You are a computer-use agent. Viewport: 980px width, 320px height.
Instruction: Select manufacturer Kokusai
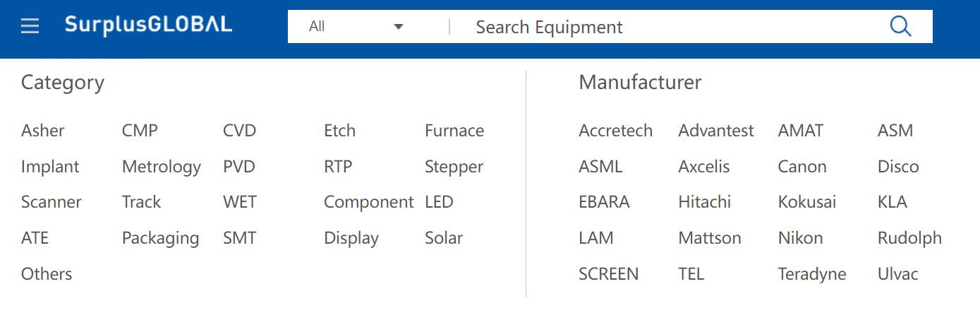coord(807,202)
